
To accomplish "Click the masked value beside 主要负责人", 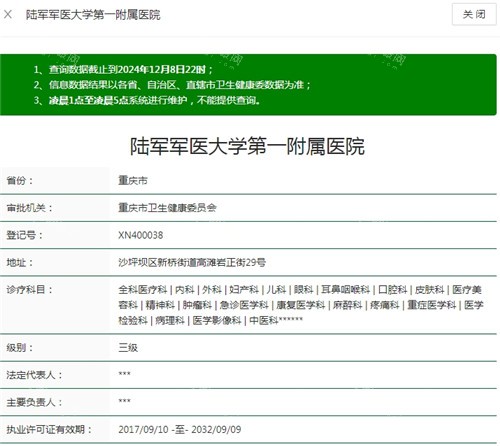I will (124, 401).
